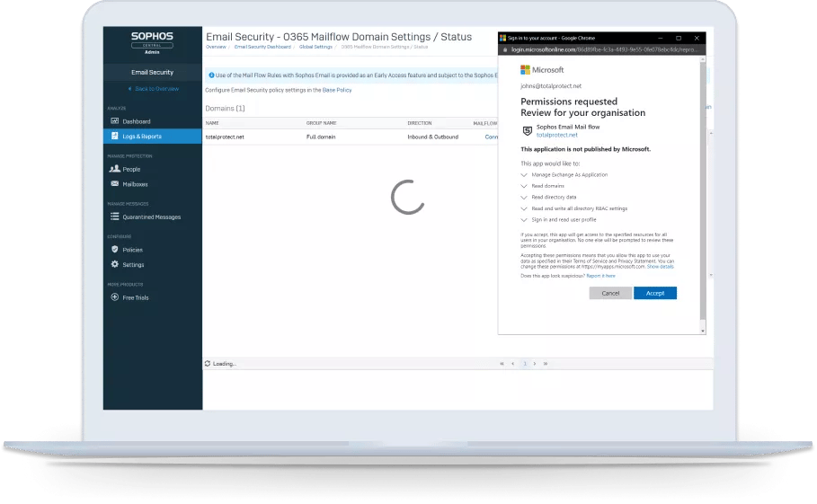The width and height of the screenshot is (817, 504).
Task: Open Dashboard in the sidebar
Action: tap(152, 121)
